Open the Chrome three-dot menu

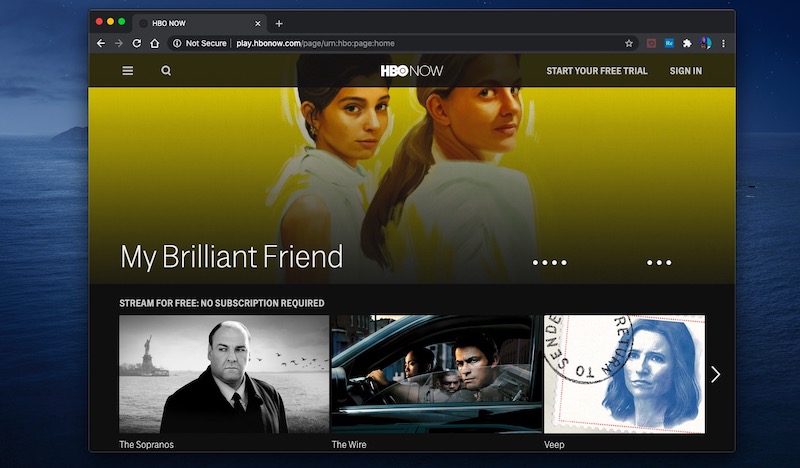(723, 43)
